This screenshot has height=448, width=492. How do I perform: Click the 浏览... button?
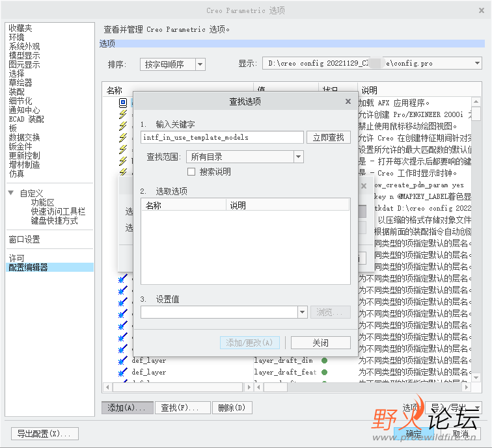[x=330, y=312]
